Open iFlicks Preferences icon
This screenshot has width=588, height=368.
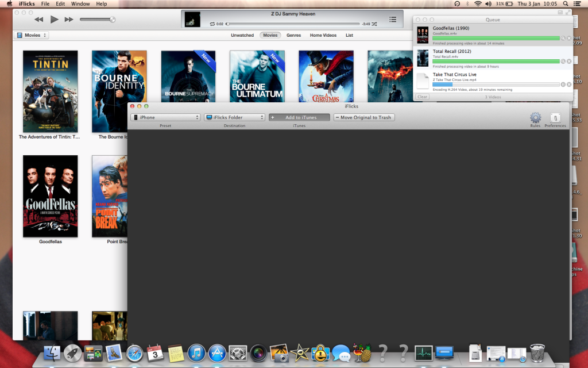[555, 118]
